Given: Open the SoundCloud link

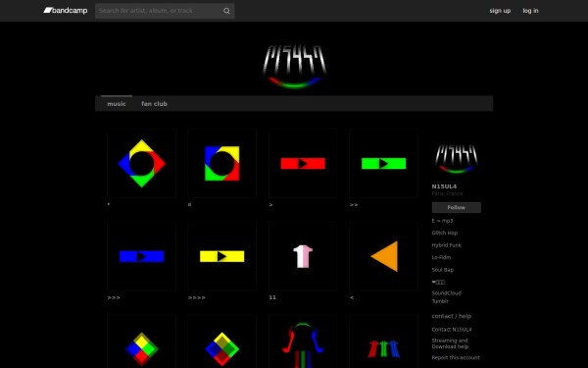Looking at the screenshot, I should [446, 292].
